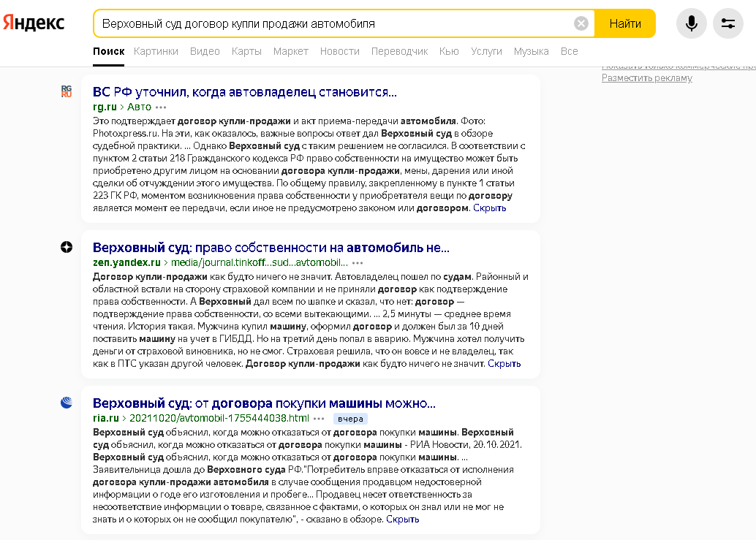Open result 'ВС РФ уточнил, когда автовладелец становится...'

[x=244, y=91]
